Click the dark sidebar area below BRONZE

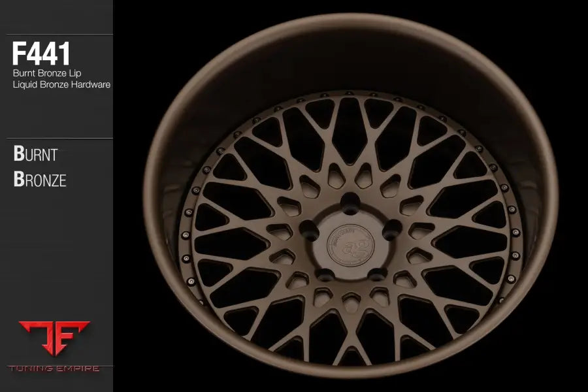tap(56, 255)
